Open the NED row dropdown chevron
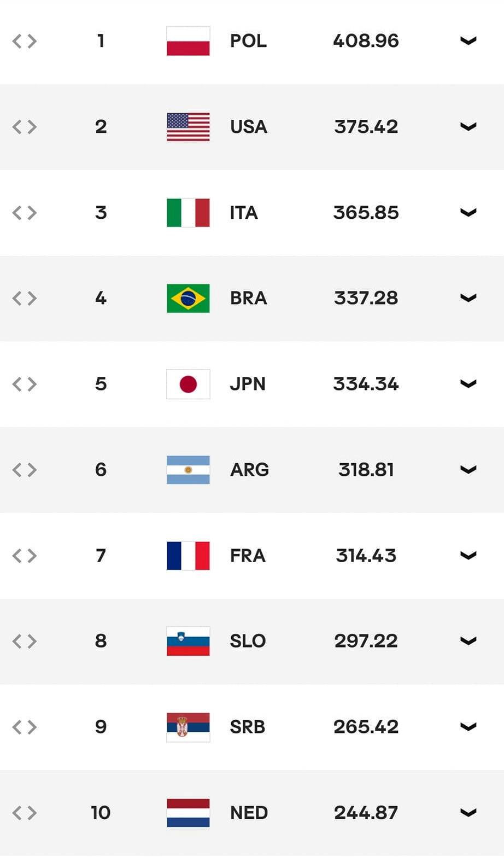The image size is (504, 857). pos(468,813)
